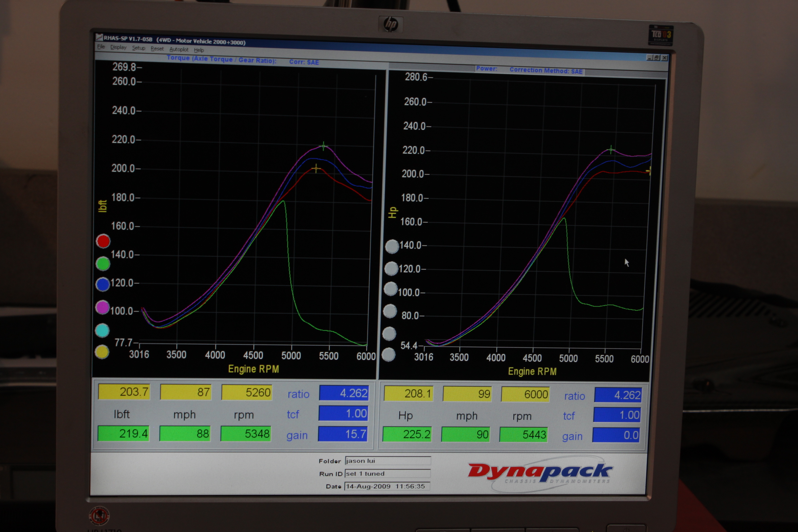Click the Hp axis label on power graph
The width and height of the screenshot is (798, 532).
[x=393, y=212]
